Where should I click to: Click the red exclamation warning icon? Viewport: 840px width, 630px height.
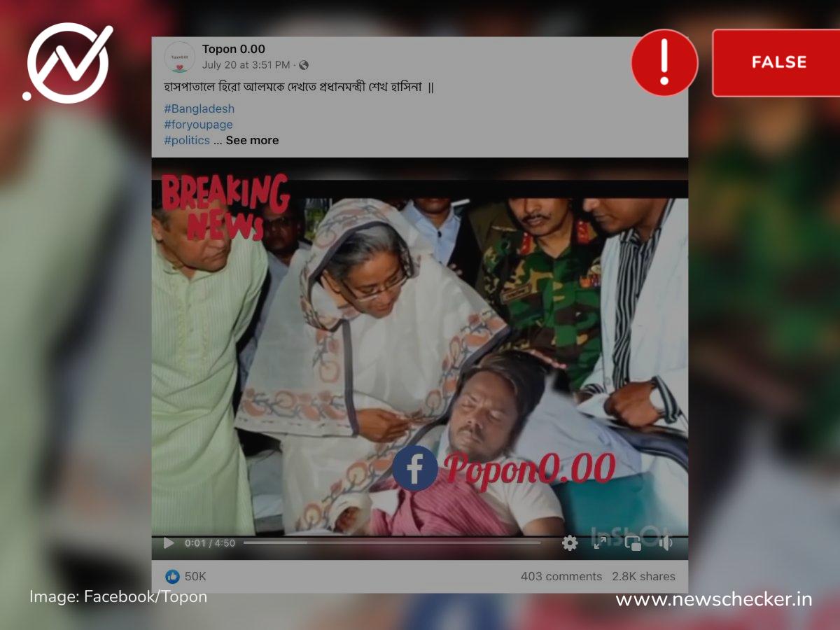click(x=665, y=62)
